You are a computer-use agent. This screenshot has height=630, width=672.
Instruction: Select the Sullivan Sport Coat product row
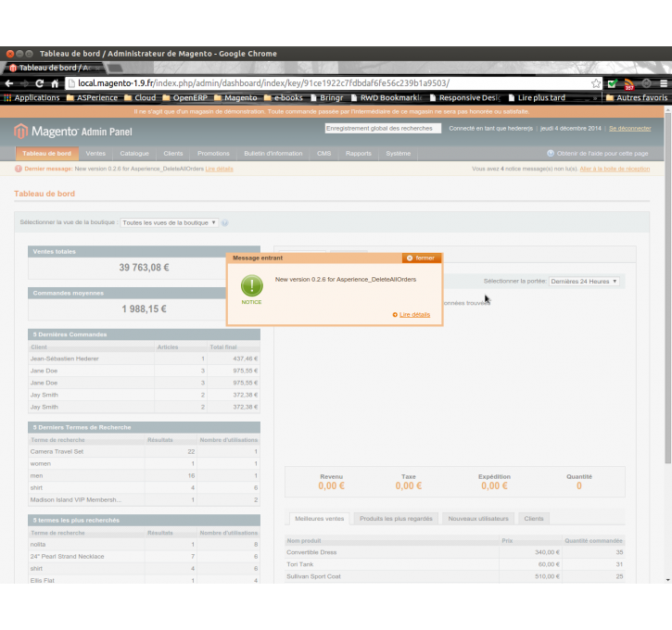455,576
